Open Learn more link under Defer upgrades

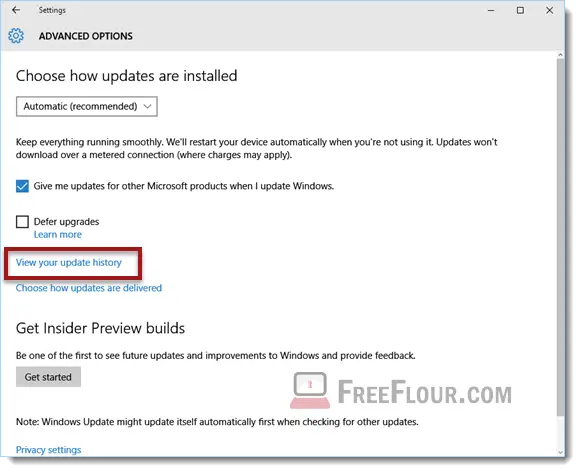[x=58, y=235]
